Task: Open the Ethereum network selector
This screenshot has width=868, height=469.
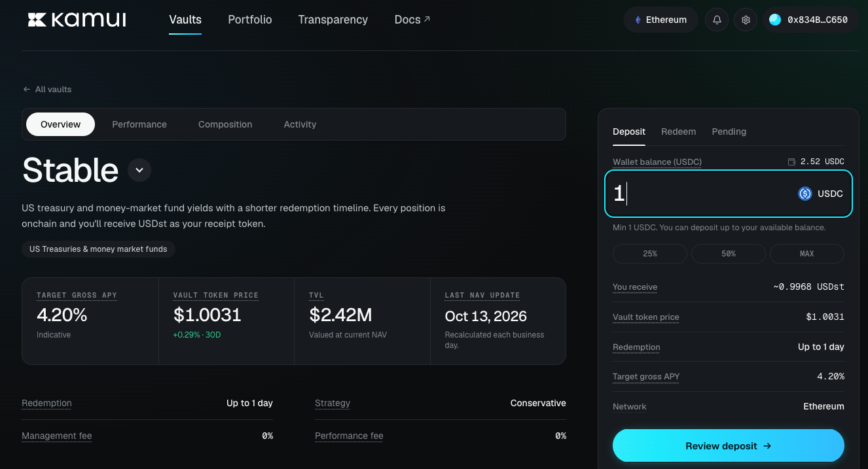Action: [661, 20]
